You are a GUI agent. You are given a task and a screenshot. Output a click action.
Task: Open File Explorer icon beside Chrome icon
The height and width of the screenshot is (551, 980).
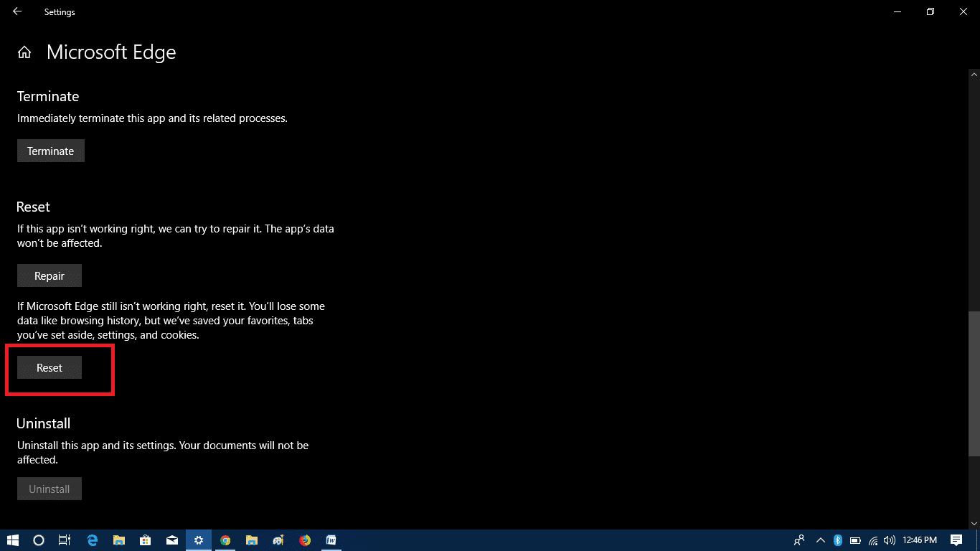[x=252, y=540]
